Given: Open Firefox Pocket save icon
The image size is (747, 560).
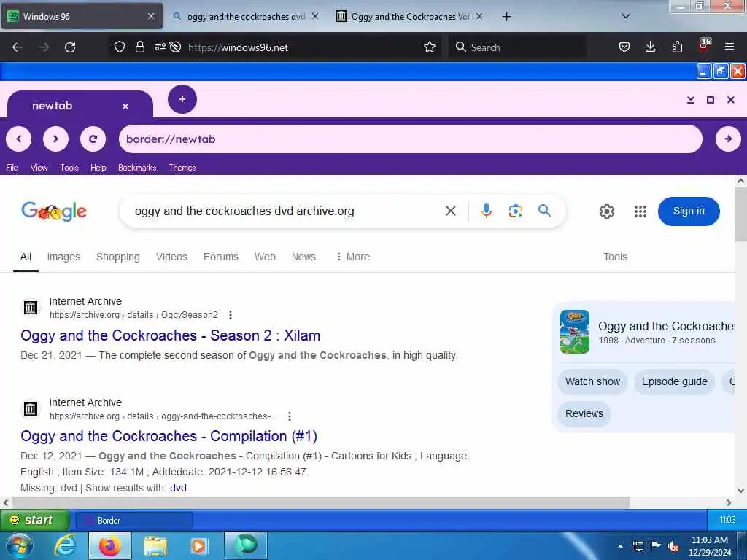Looking at the screenshot, I should point(624,47).
